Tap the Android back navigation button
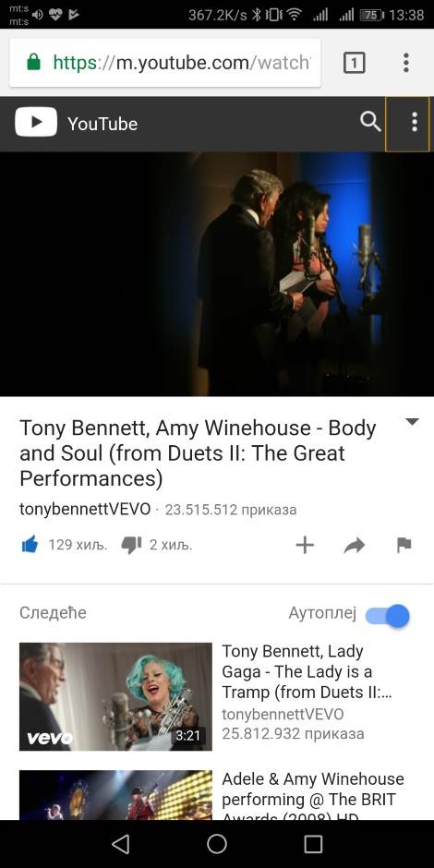 point(120,844)
